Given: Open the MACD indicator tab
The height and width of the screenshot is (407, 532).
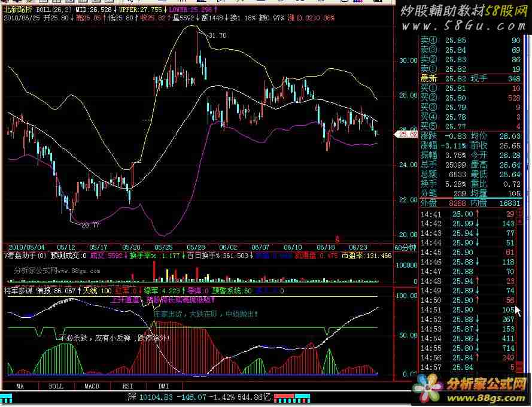Looking at the screenshot, I should coord(92,386).
